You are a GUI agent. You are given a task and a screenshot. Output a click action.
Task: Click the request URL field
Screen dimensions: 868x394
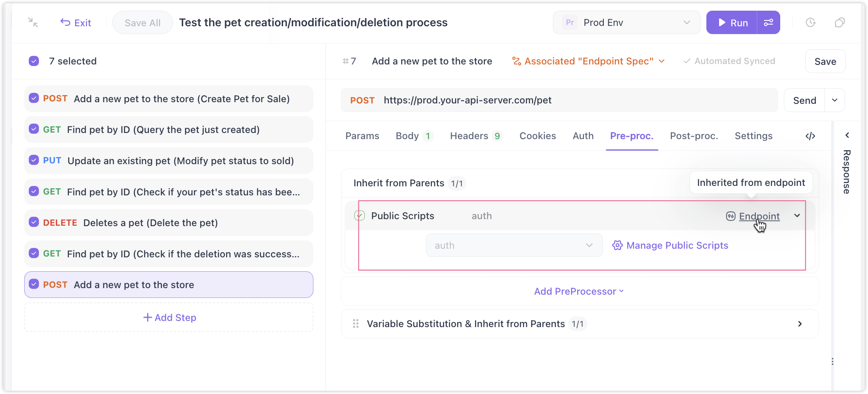[560, 100]
